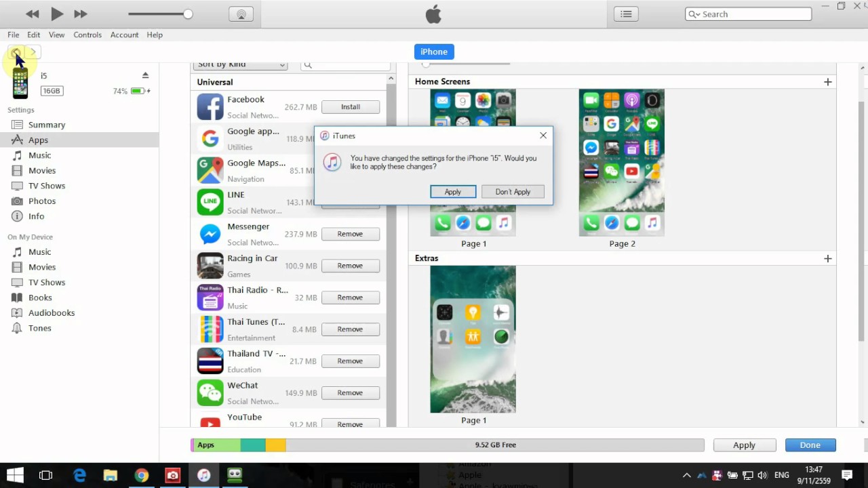
Task: Select the iPhone device button
Action: click(434, 52)
